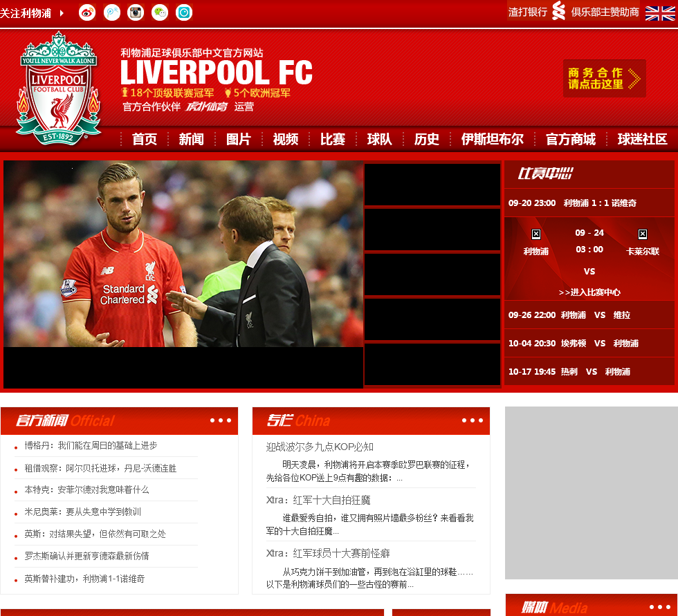Click the gray advertisement placeholder box
The height and width of the screenshot is (616, 678).
[591, 493]
